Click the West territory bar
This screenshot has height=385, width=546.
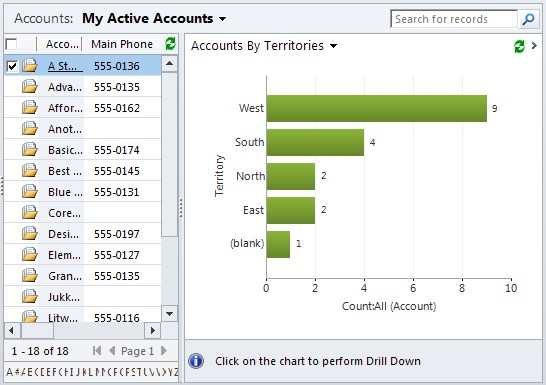pos(377,109)
